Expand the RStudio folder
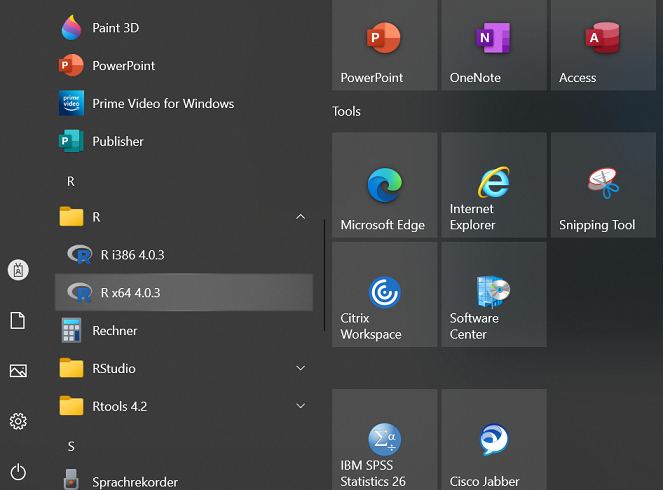The width and height of the screenshot is (663, 490). 300,369
